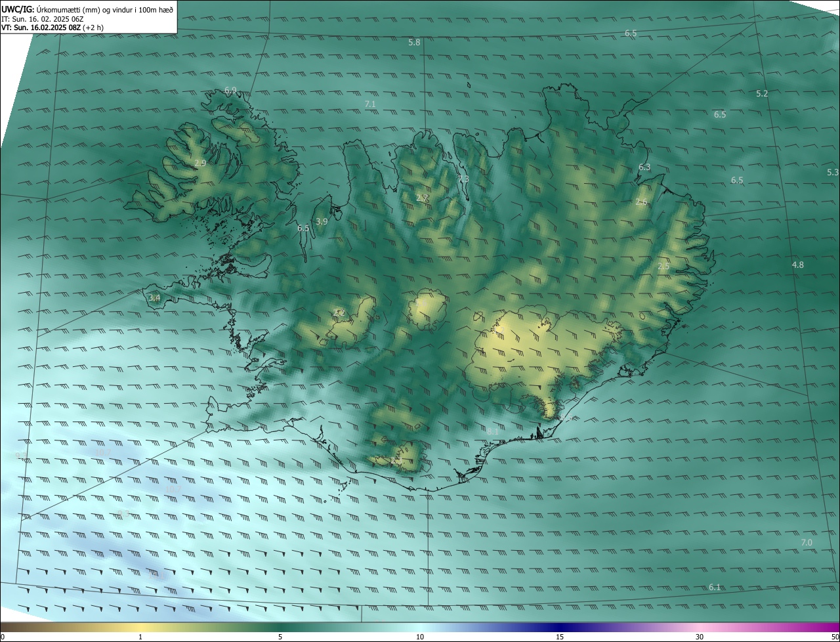Click the 8.1 value label
840x642 pixels.
[x=493, y=431]
